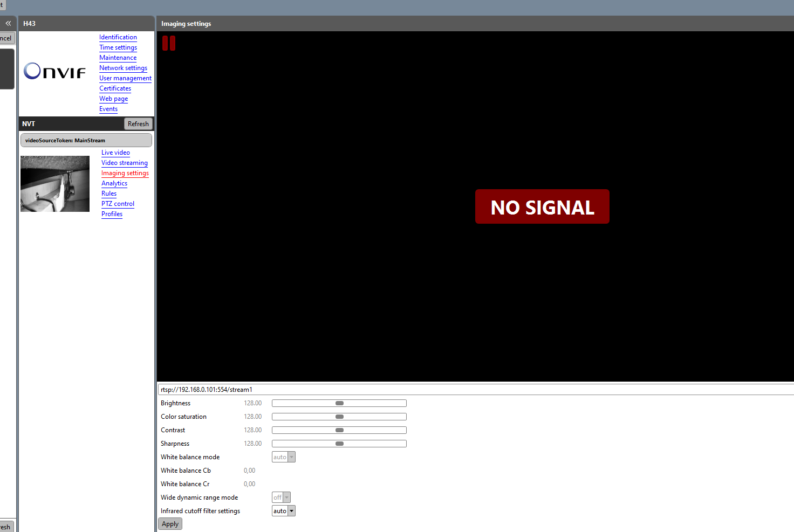794x532 pixels.
Task: Click the red pause icon on video
Action: tap(169, 43)
